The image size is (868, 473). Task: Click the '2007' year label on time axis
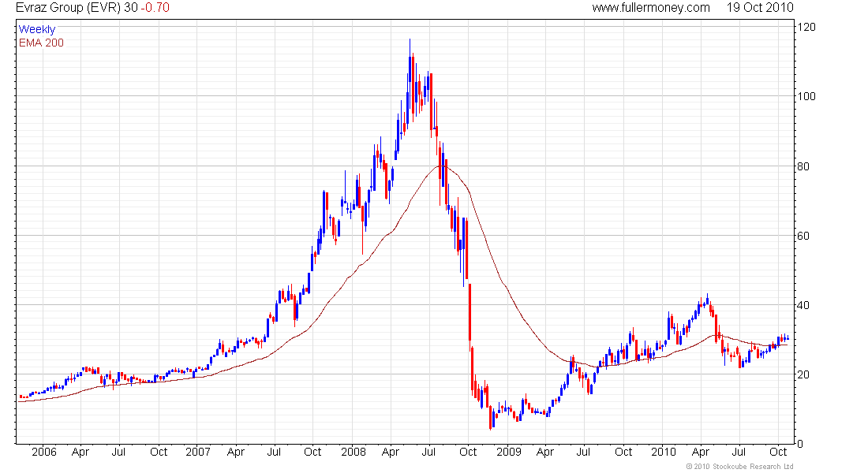[x=197, y=452]
